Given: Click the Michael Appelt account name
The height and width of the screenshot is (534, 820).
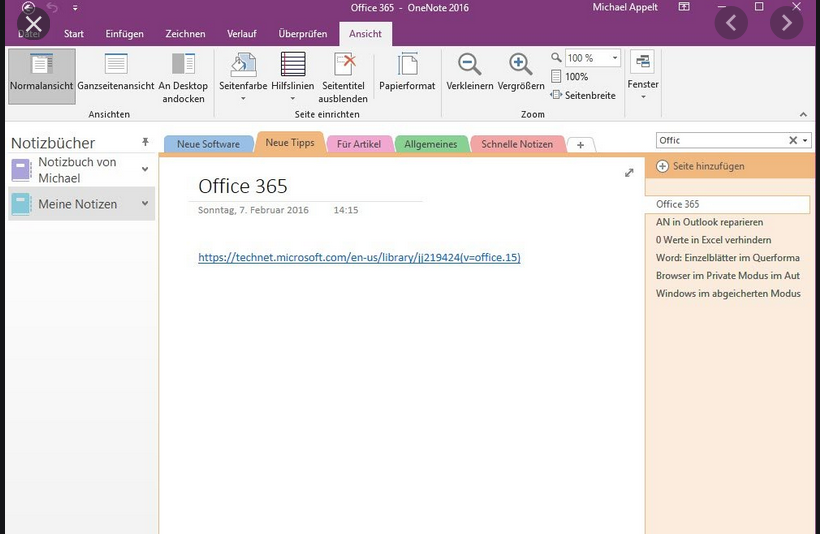Looking at the screenshot, I should (625, 7).
